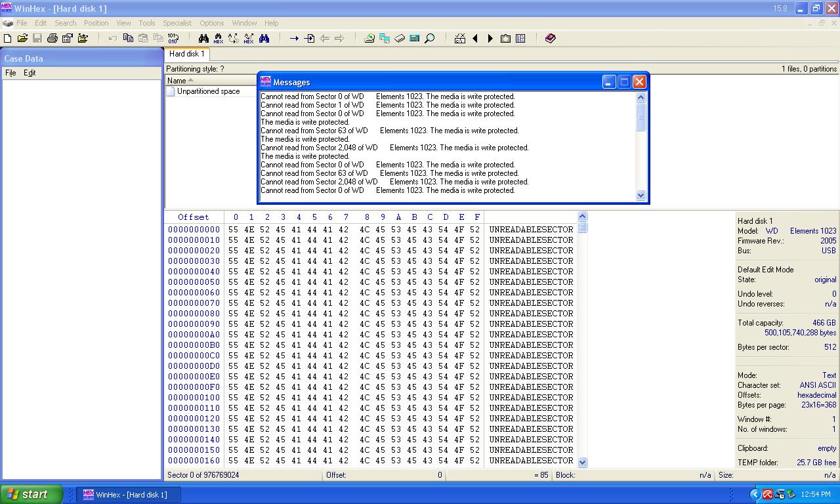Click the Offset column header in the hex view
This screenshot has height=504, width=840.
pos(194,217)
